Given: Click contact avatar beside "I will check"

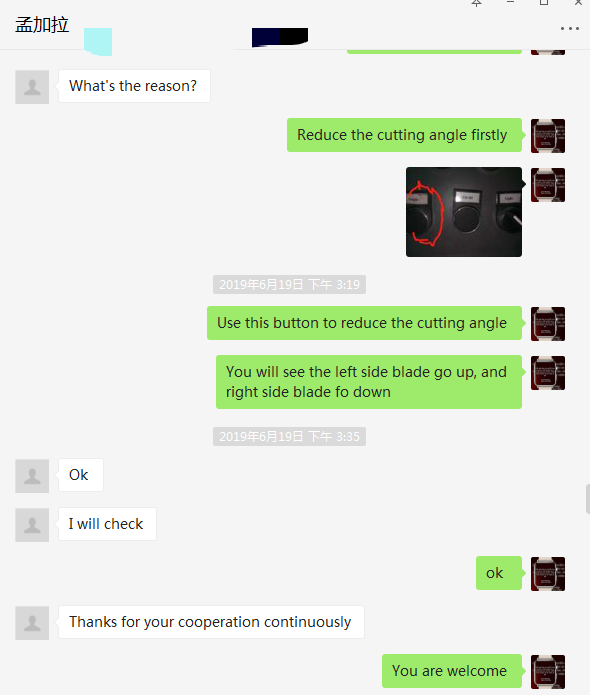Looking at the screenshot, I should 32,525.
